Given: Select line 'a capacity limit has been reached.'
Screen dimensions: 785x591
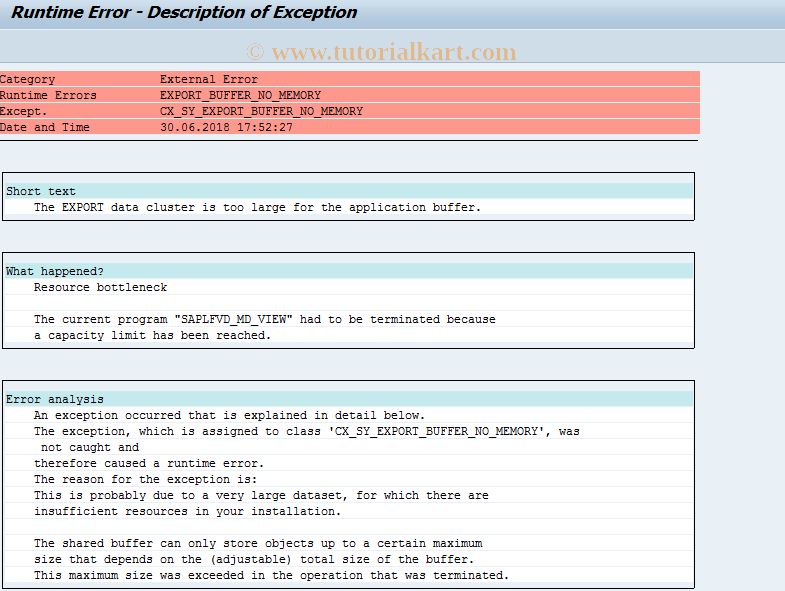Looking at the screenshot, I should (152, 336).
